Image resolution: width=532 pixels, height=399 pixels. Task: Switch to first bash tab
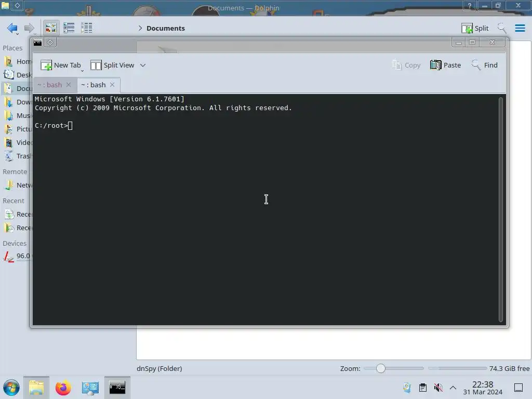[49, 85]
